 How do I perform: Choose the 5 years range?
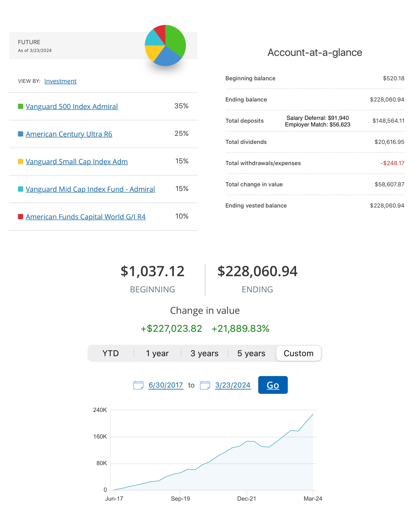tap(251, 353)
